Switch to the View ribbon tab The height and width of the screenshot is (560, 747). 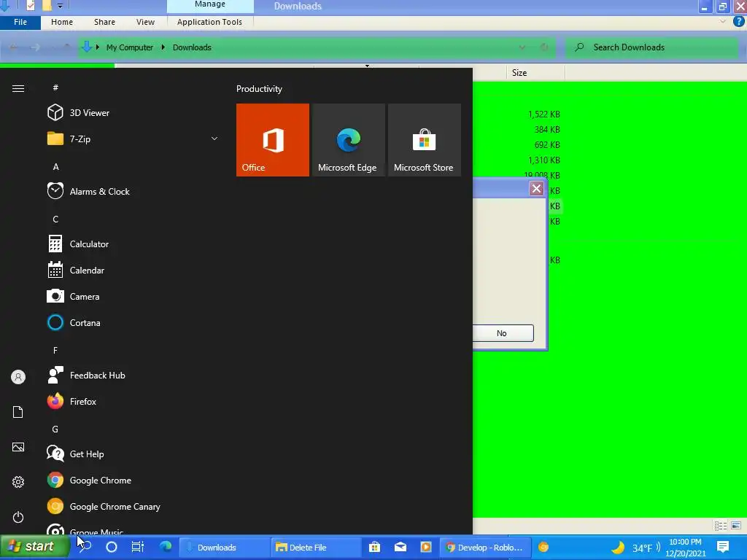(145, 22)
